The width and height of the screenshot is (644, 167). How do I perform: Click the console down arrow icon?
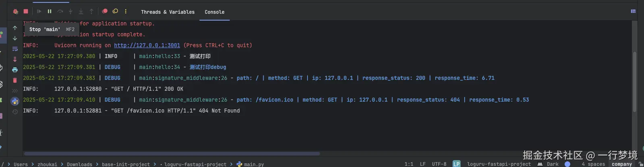tap(15, 38)
